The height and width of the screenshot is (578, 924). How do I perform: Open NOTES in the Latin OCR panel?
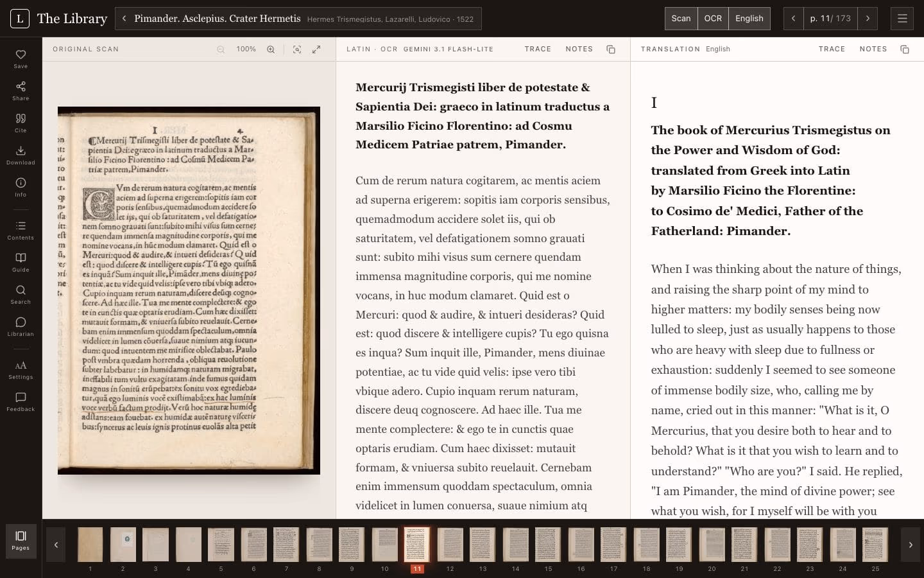click(x=579, y=49)
